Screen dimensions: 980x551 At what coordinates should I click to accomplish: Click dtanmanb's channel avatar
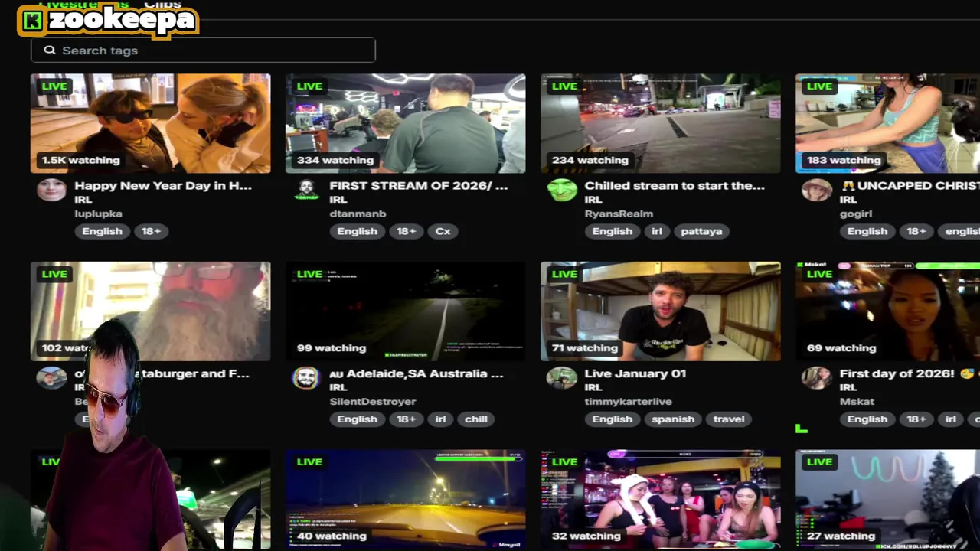[306, 189]
